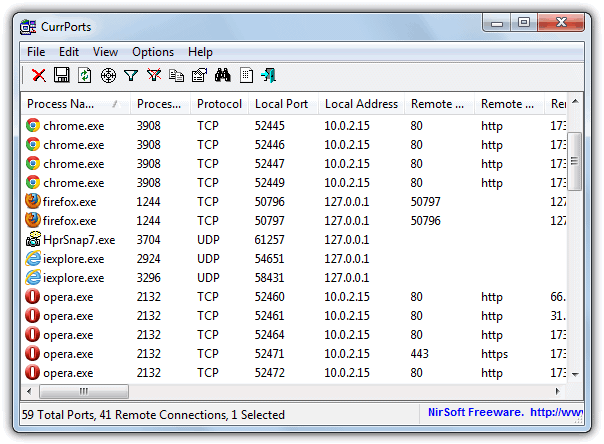Screen dimensions: 604x444
Task: Click the horizontal scrollbar thumb
Action: [x=84, y=391]
